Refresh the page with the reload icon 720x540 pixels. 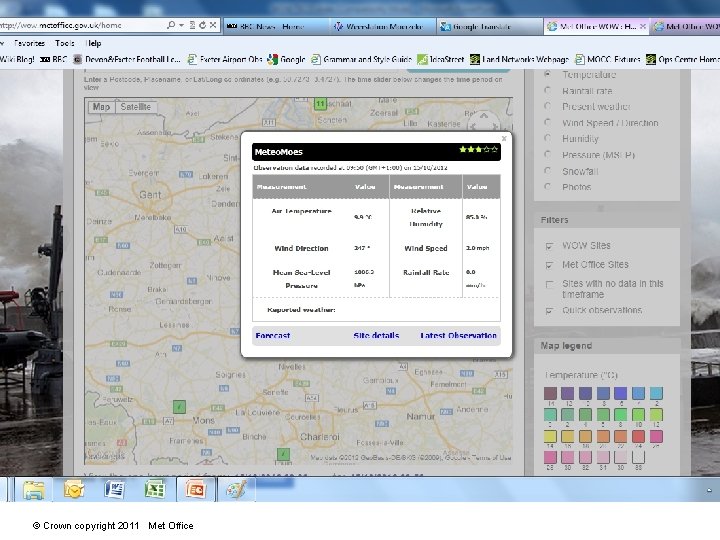coord(202,25)
